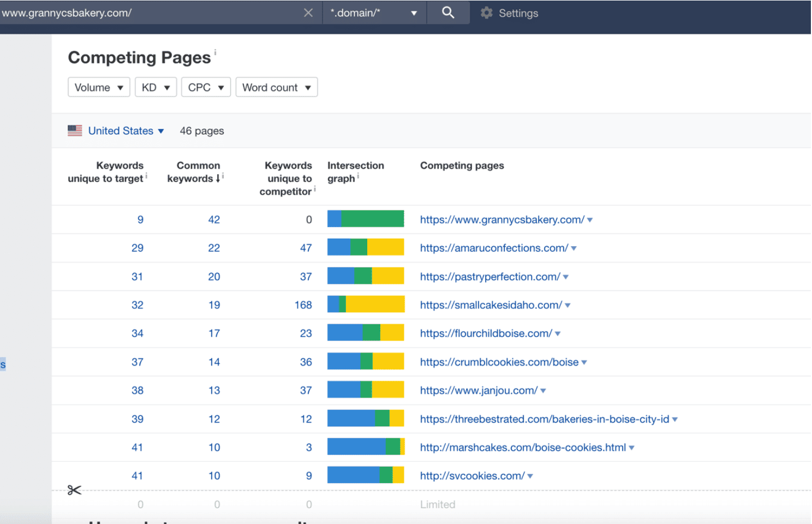Clear the URL field with X icon
Image resolution: width=812 pixels, height=524 pixels.
pos(308,13)
